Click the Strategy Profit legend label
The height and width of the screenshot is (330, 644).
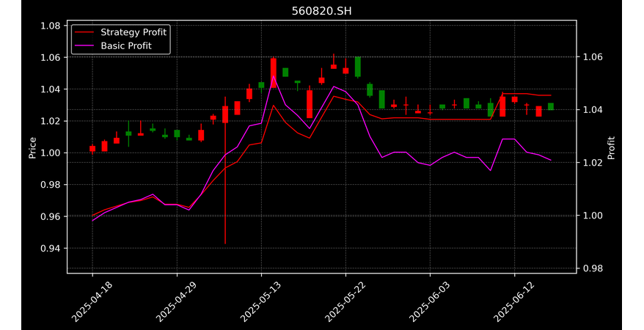click(x=133, y=32)
